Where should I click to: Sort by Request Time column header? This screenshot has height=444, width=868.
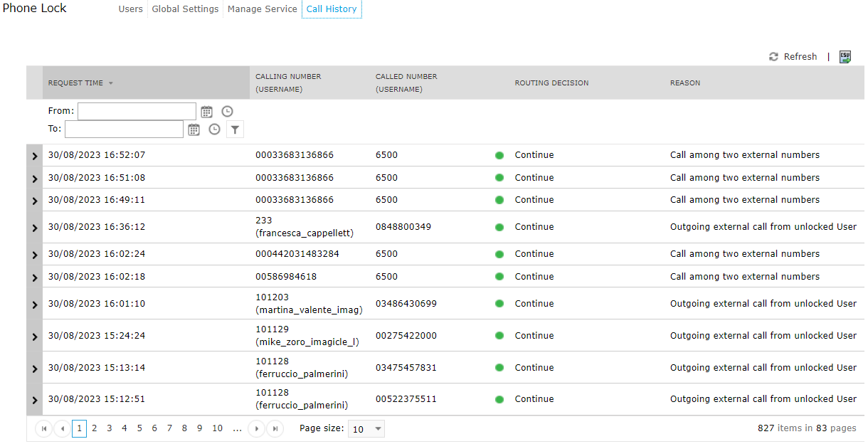(75, 83)
